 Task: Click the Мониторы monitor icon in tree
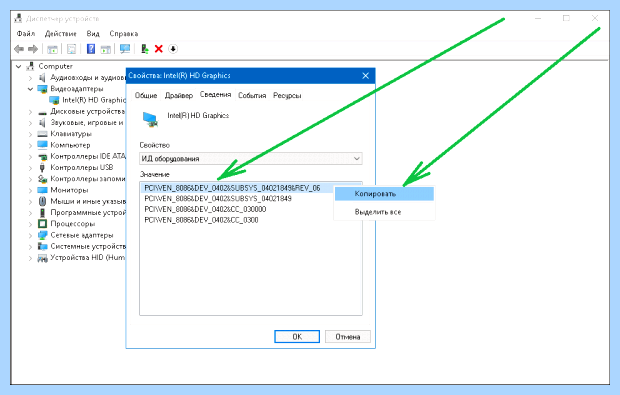pyautogui.click(x=42, y=190)
